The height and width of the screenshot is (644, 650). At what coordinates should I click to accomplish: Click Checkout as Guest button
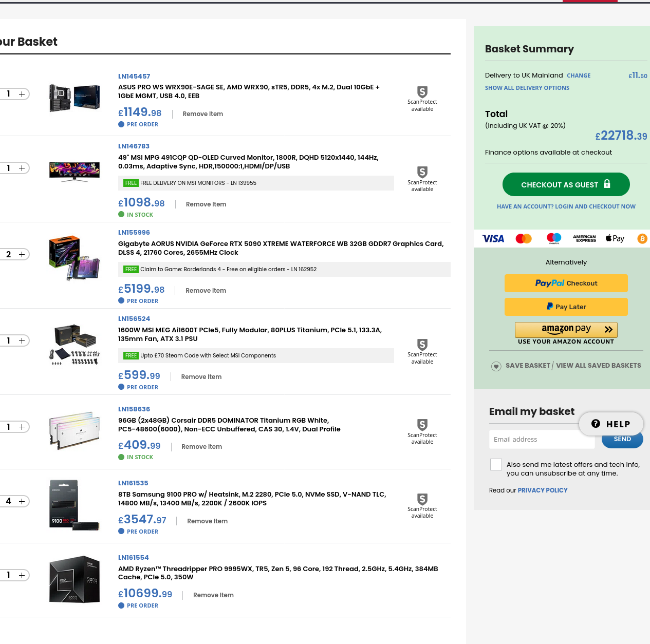tap(566, 184)
